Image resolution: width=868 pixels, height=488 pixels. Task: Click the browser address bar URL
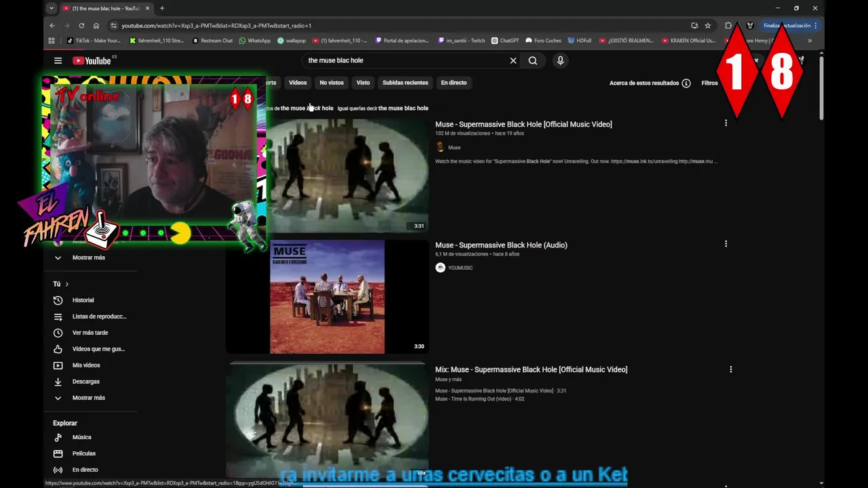pyautogui.click(x=216, y=26)
